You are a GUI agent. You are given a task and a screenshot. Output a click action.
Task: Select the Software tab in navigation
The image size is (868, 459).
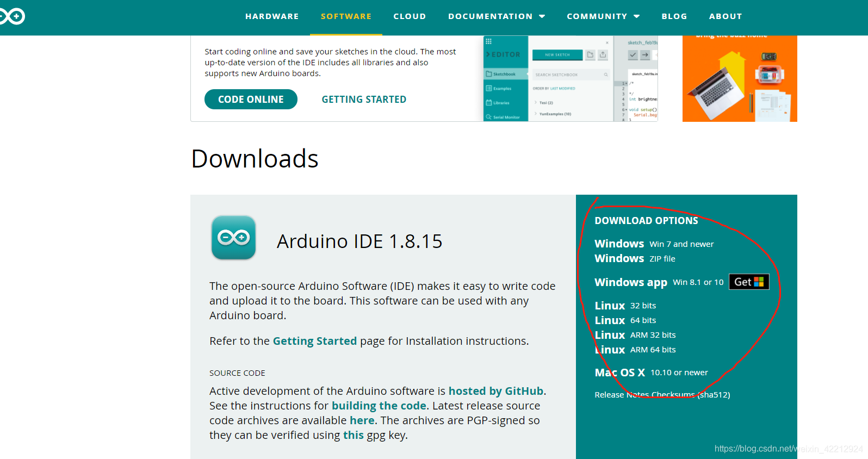click(x=346, y=16)
